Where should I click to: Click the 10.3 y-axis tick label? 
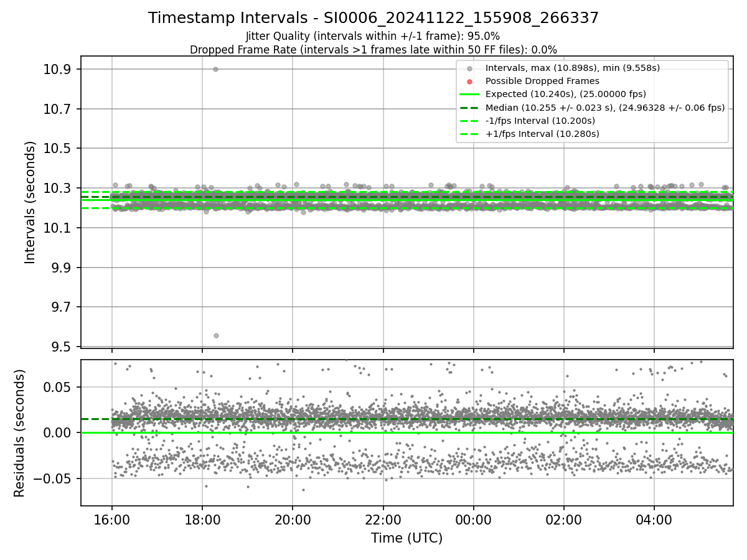(x=56, y=189)
